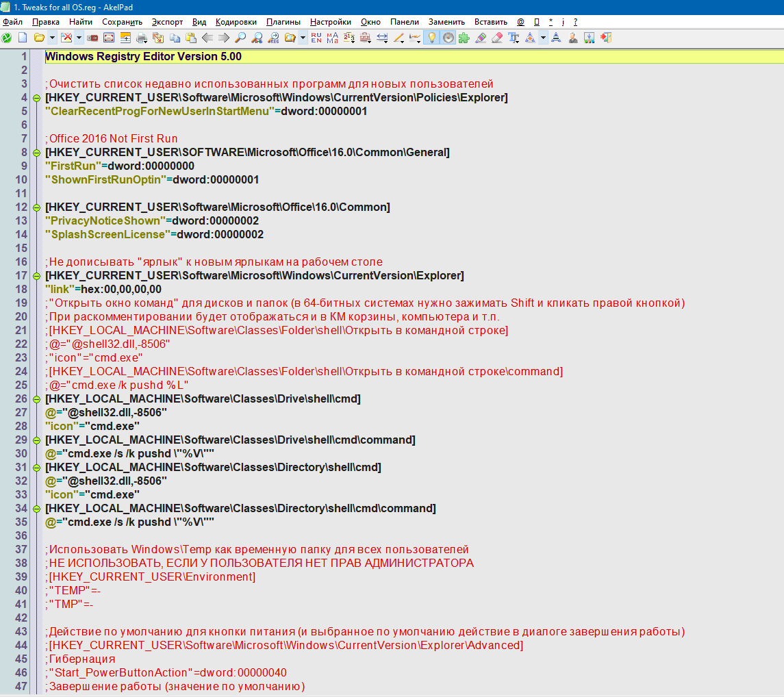This screenshot has height=697, width=784.
Task: Open the Файл menu
Action: pyautogui.click(x=12, y=22)
